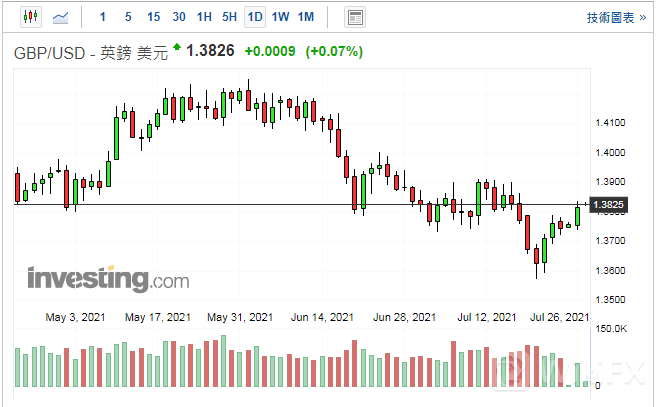Choose the 1W weekly interval
Viewport: 656px width, 407px height.
tap(281, 17)
